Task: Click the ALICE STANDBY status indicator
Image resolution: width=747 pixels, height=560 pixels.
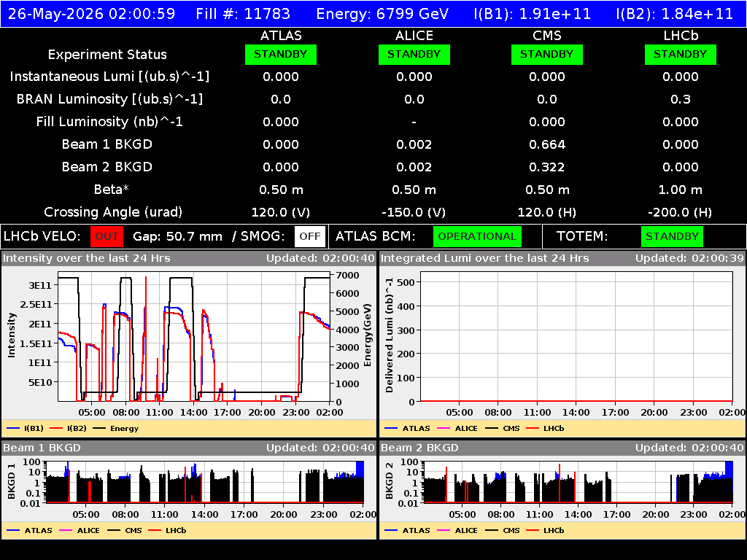Action: [414, 54]
